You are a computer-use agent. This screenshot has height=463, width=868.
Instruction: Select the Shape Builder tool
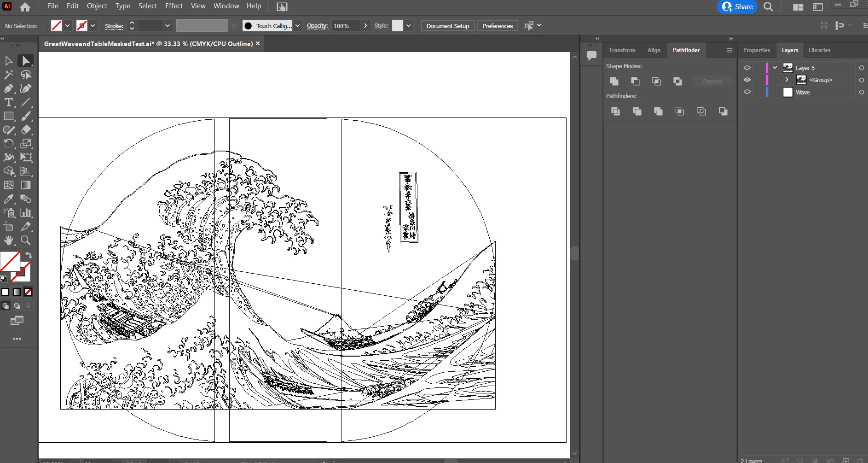point(8,171)
